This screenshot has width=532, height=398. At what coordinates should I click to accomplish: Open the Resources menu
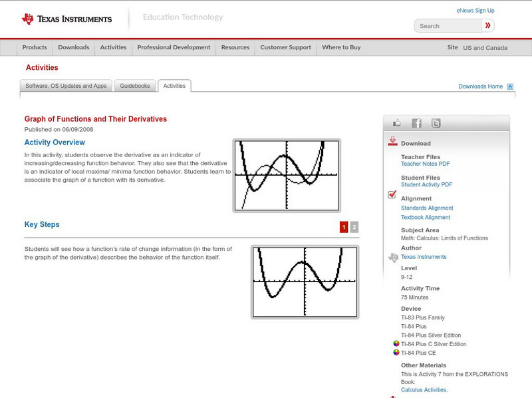(235, 47)
